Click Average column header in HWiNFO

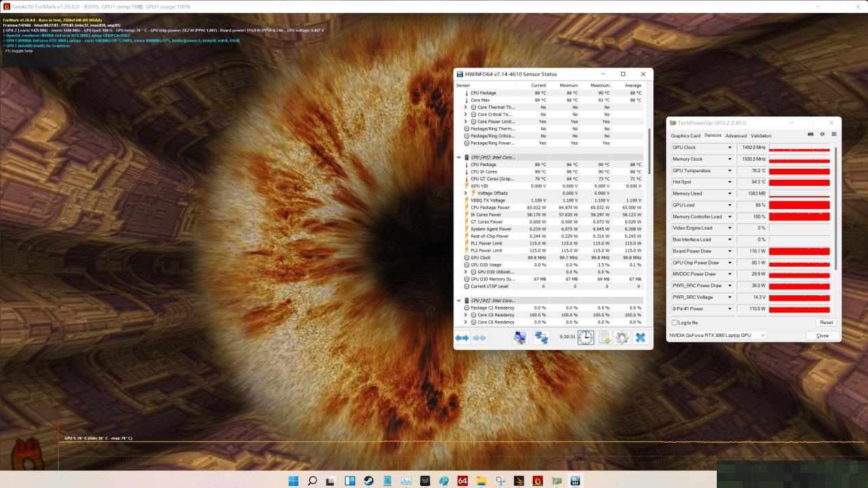(x=633, y=85)
